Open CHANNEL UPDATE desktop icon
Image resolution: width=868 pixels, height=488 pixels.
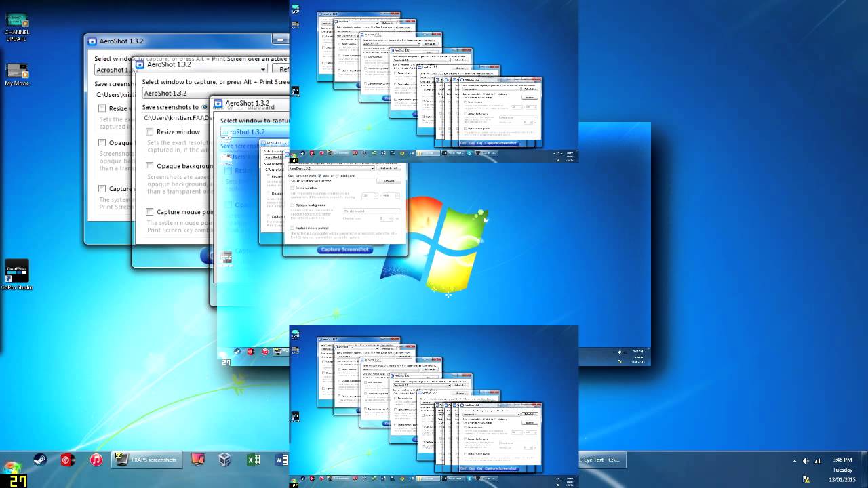pyautogui.click(x=16, y=27)
